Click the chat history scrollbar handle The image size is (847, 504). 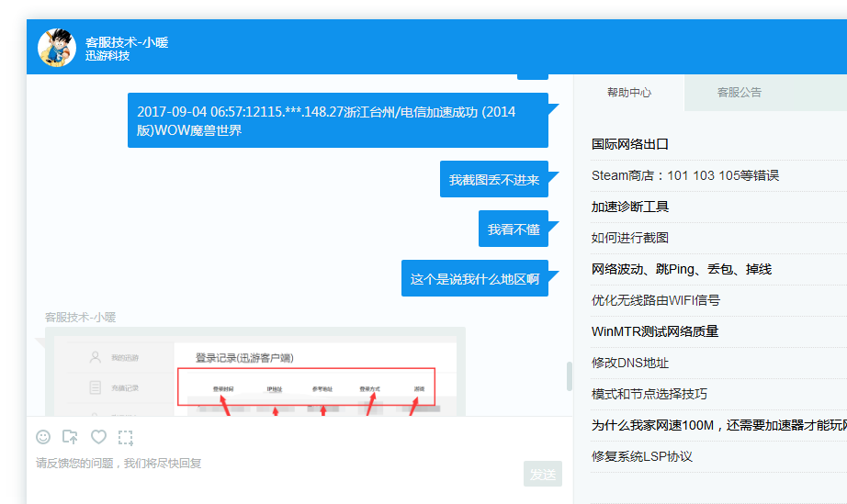click(x=569, y=376)
